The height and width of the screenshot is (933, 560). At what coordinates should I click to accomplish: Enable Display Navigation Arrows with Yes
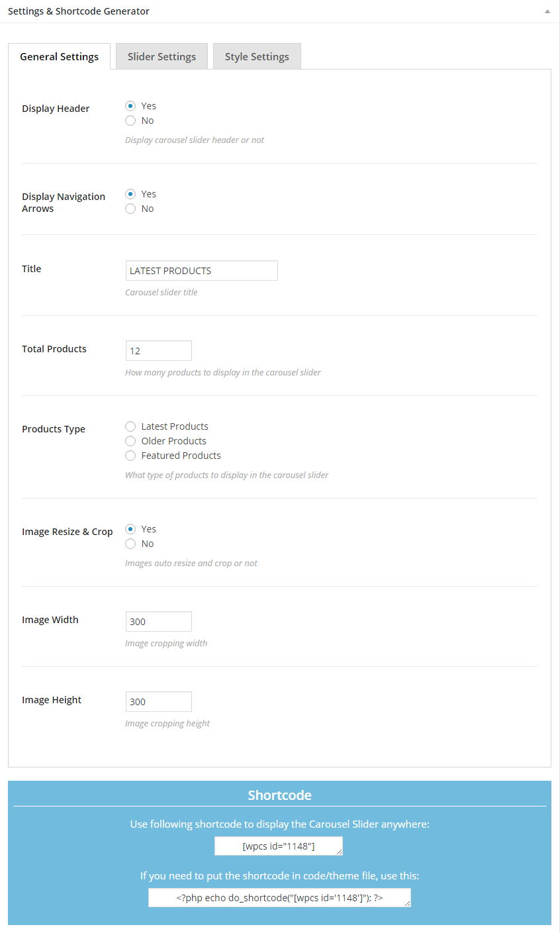click(x=130, y=194)
